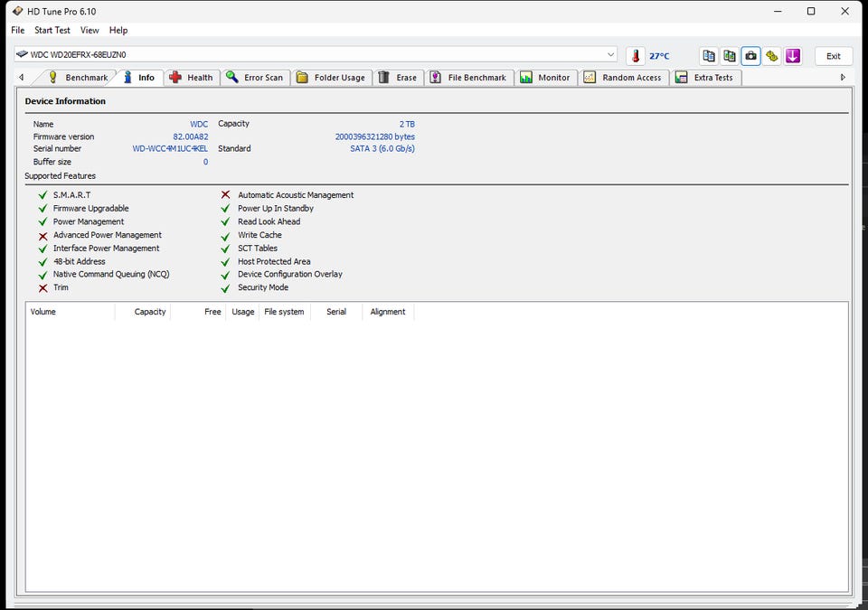
Task: Sort by the File system column header
Action: tap(285, 312)
